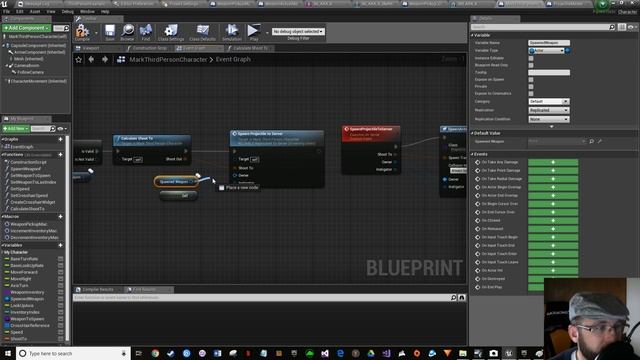The width and height of the screenshot is (640, 360).
Task: Click MarkThirdPersonCharacter breadcrumb link
Action: (168, 60)
